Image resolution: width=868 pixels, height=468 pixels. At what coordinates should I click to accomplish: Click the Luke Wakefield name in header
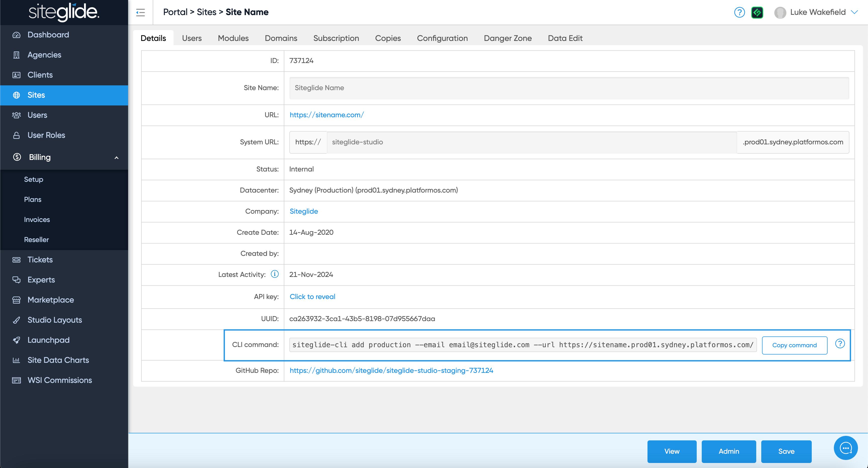pos(818,12)
